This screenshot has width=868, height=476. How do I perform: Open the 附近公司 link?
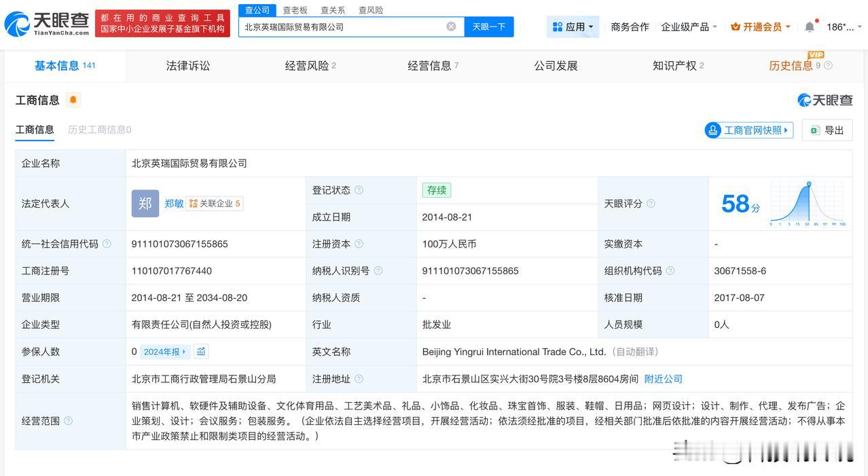(x=664, y=379)
